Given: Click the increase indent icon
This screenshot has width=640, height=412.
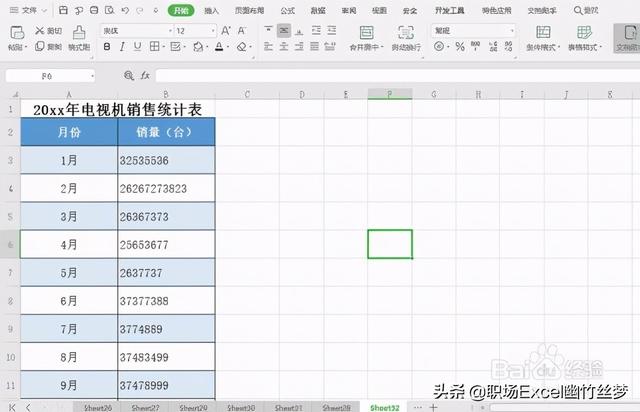Looking at the screenshot, I should 331,30.
